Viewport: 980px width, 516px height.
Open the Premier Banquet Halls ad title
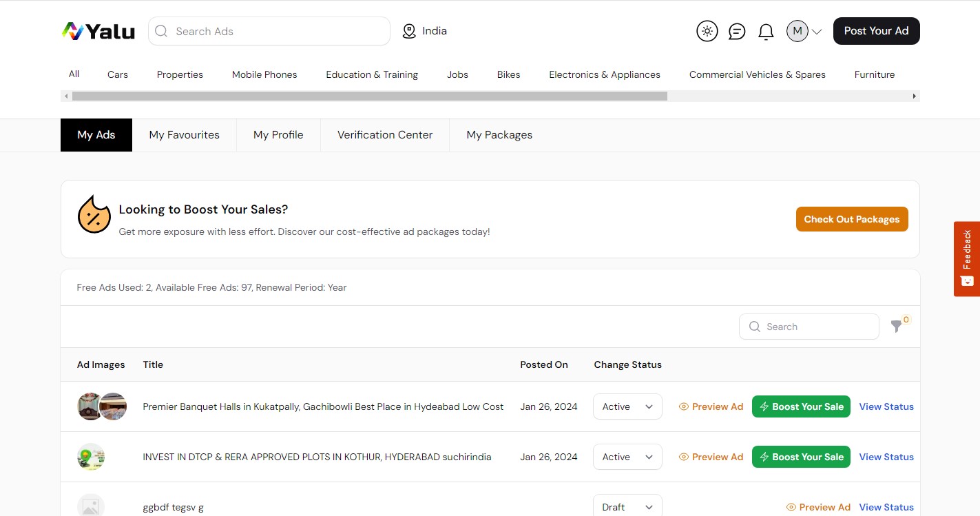pyautogui.click(x=323, y=406)
